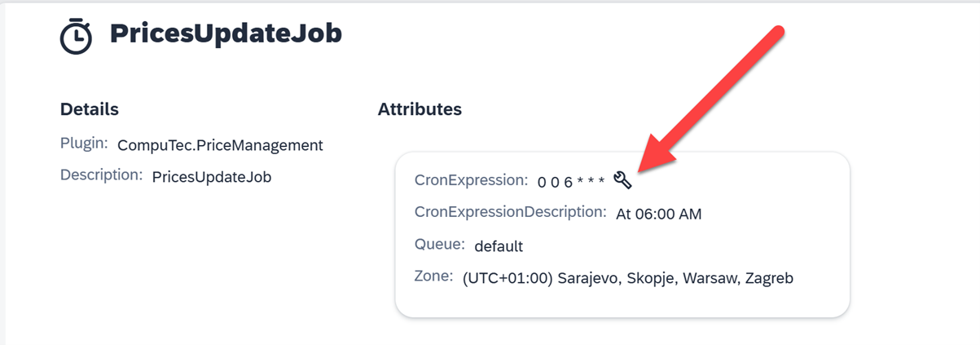
Task: Click the At 06:00 AM text
Action: pyautogui.click(x=659, y=215)
